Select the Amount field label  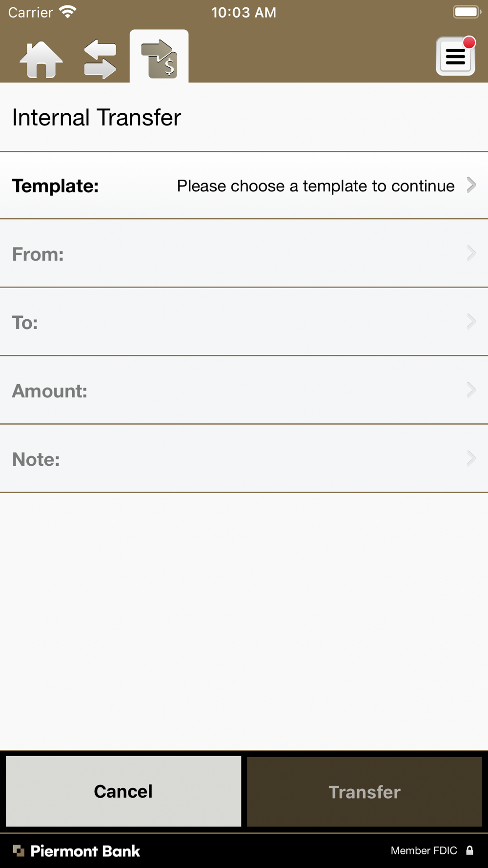click(50, 391)
